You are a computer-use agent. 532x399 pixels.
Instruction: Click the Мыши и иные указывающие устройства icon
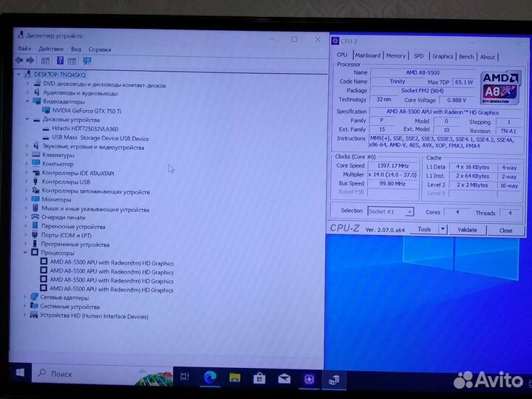pyautogui.click(x=35, y=208)
